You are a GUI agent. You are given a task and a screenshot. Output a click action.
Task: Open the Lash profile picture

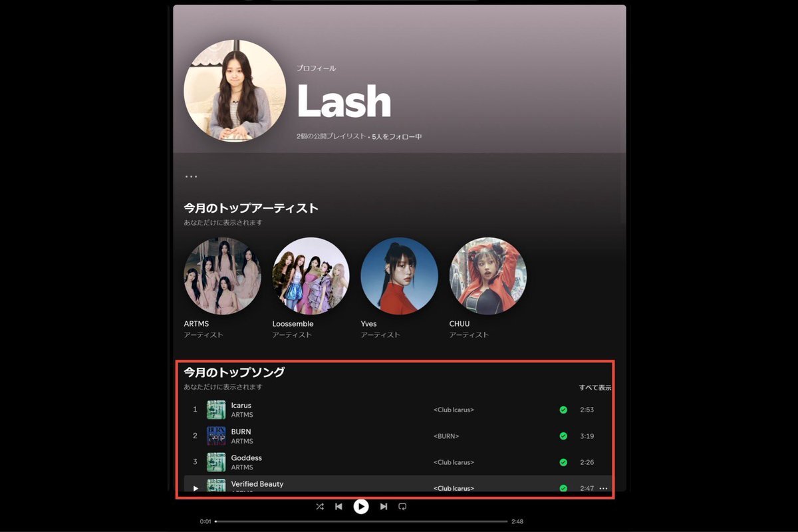point(235,91)
